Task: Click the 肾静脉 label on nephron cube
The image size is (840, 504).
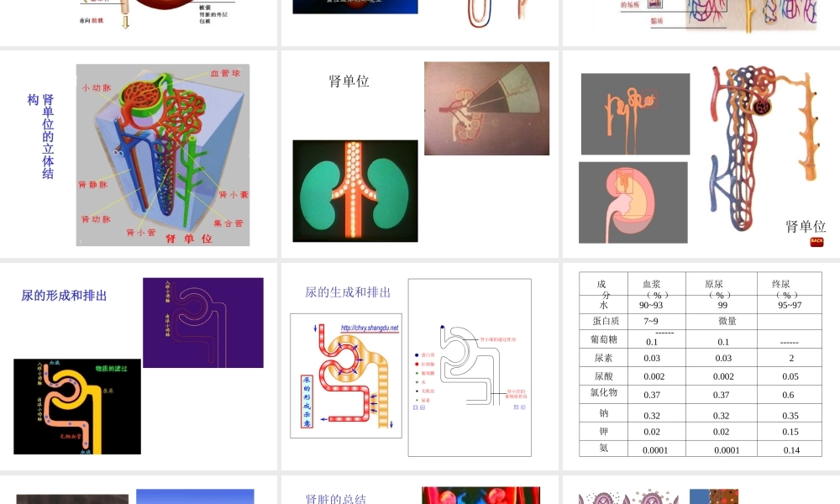Action: (93, 185)
